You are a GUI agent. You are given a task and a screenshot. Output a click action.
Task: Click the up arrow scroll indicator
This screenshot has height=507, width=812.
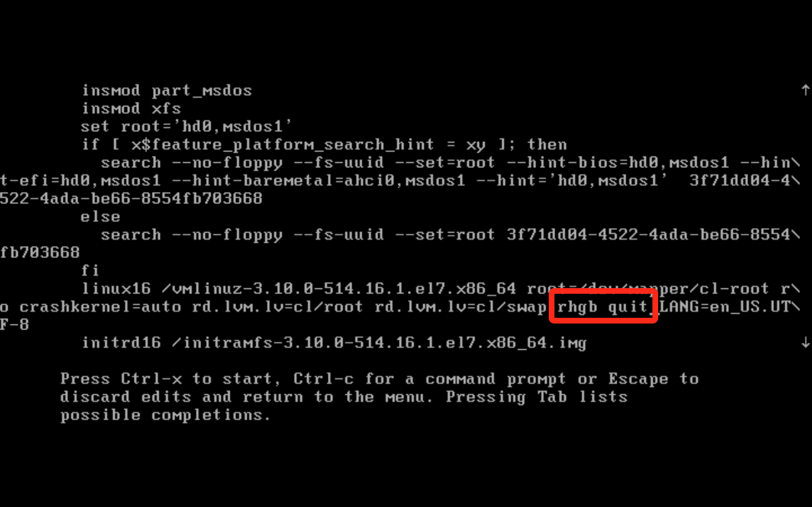click(x=806, y=90)
